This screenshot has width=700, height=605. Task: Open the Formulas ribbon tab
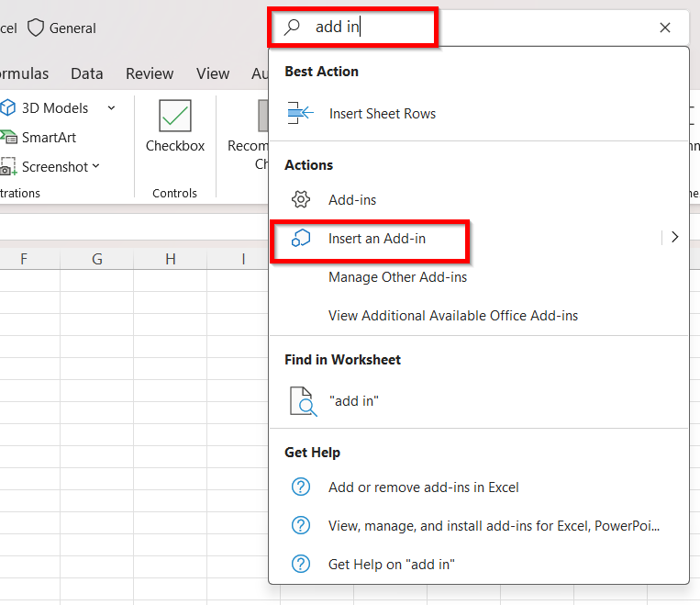click(24, 73)
